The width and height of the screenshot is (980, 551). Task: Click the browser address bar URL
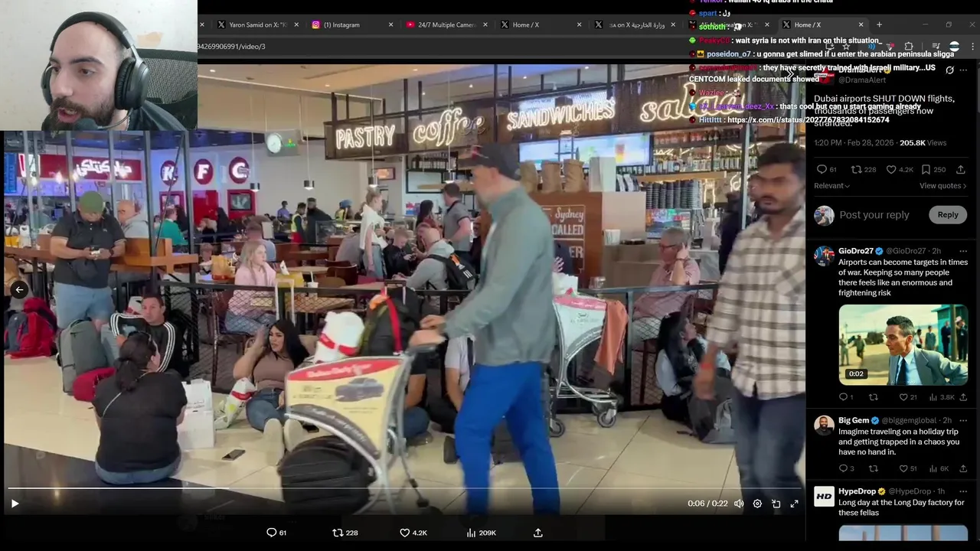[x=231, y=47]
